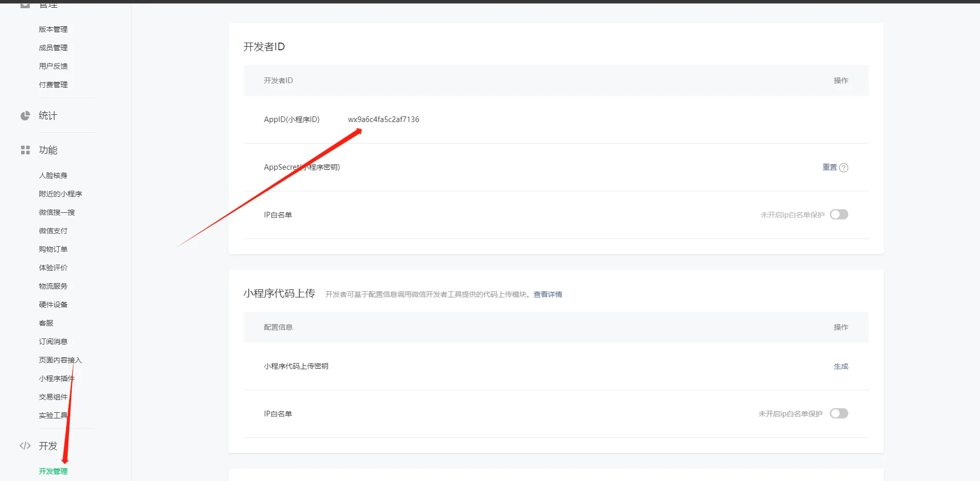Click the AppID value wx9a6c4fa5c2af7136
Image resolution: width=980 pixels, height=481 pixels.
click(383, 119)
